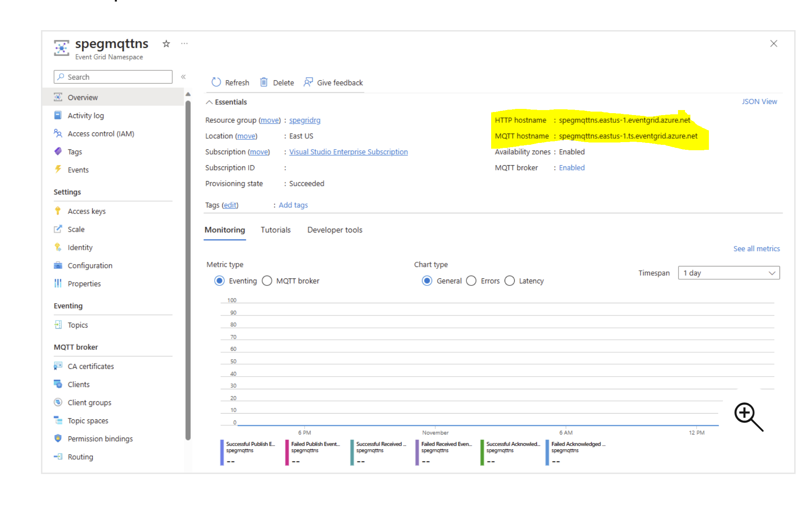Click the Event Grid Namespace resource icon
812x509 pixels.
pos(61,48)
